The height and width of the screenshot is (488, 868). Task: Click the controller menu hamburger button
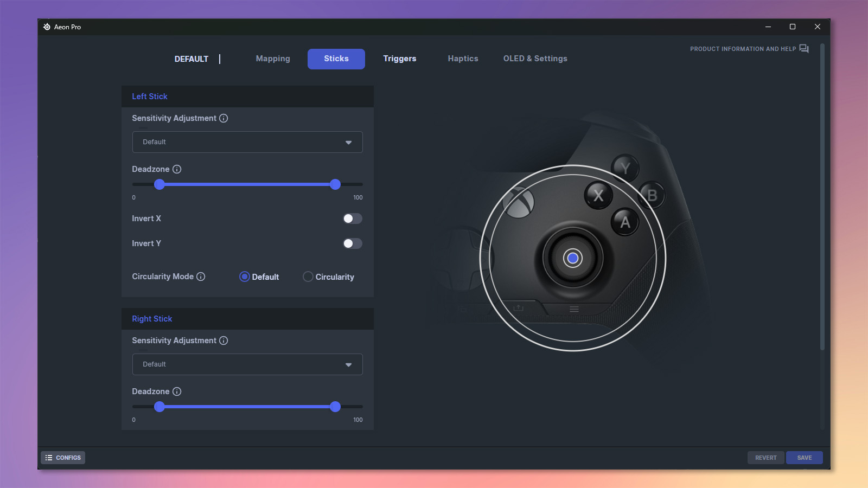574,309
